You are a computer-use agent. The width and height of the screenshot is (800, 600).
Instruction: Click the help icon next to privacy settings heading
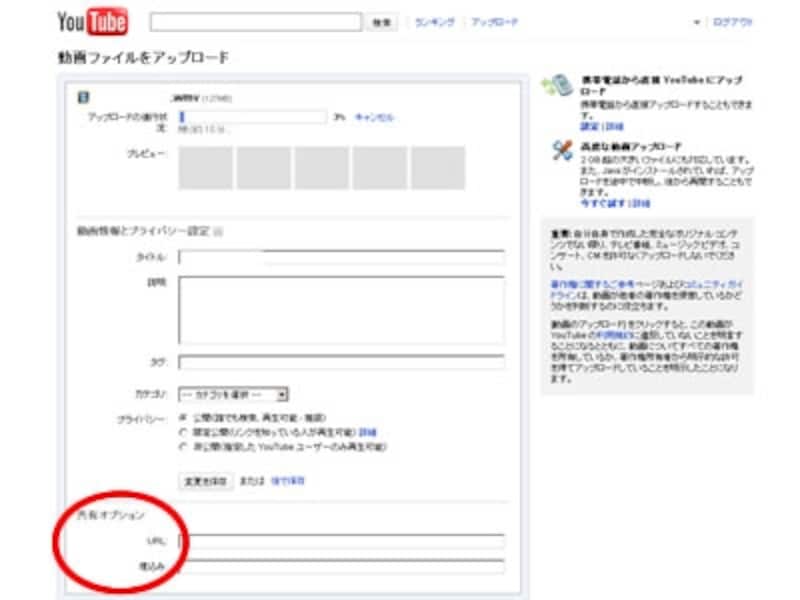218,232
